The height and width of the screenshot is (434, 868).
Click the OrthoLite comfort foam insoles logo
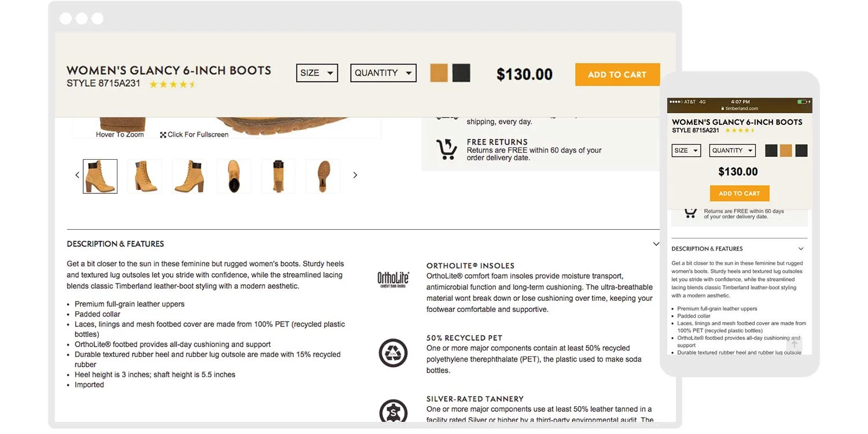point(393,279)
